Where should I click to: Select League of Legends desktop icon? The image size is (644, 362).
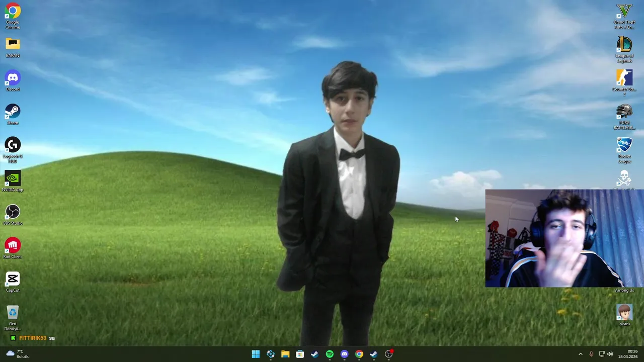(624, 49)
